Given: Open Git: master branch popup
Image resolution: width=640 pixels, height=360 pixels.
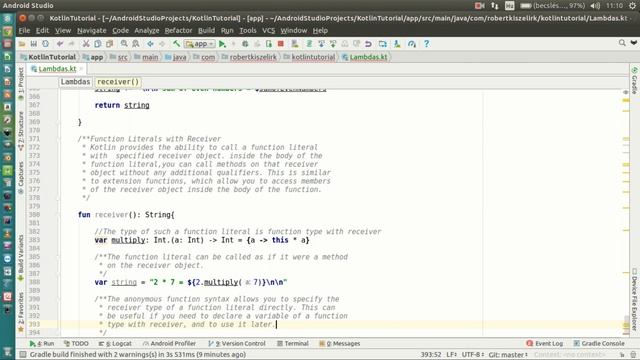Looking at the screenshot, I should click(x=508, y=354).
